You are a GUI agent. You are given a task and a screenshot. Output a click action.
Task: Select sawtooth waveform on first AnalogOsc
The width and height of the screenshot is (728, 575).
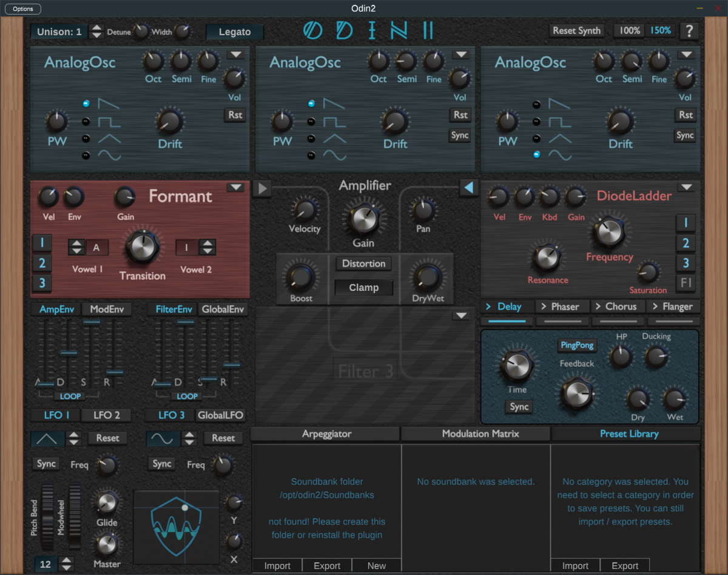tap(86, 104)
